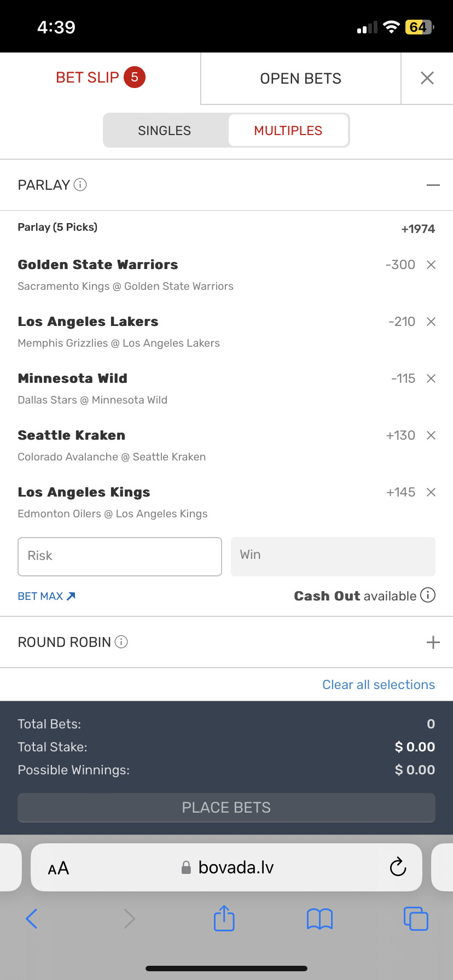Switch to the Open Bets tab
Image resolution: width=453 pixels, height=980 pixels.
point(300,79)
